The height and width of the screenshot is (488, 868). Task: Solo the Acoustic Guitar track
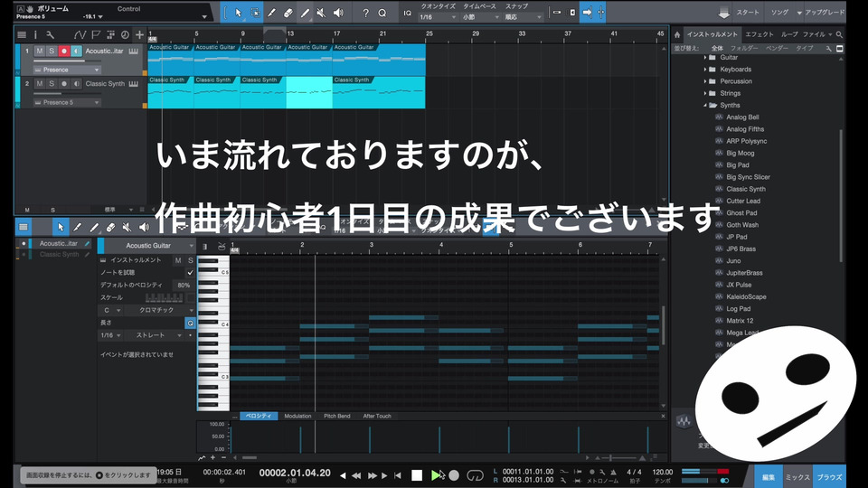[x=52, y=51]
